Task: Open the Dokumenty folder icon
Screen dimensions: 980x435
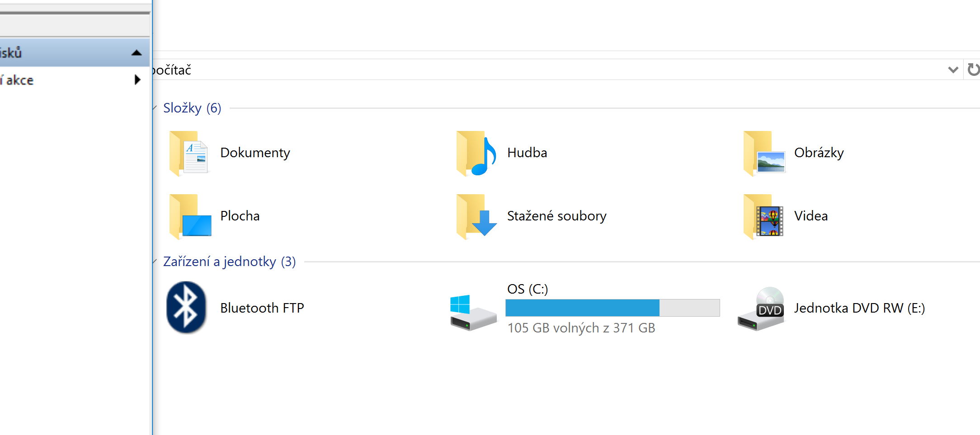Action: click(x=189, y=153)
